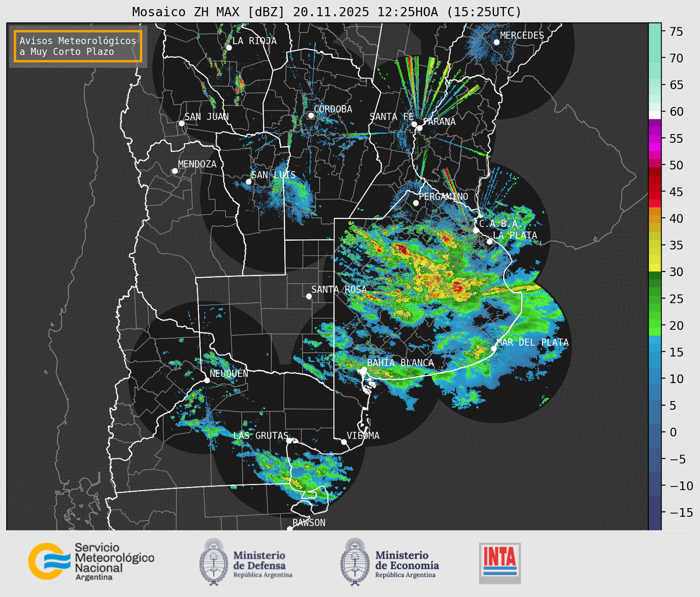Screen dimensions: 700x597
Task: Click the Mar del Plata city marker dot
Action: 494,349
